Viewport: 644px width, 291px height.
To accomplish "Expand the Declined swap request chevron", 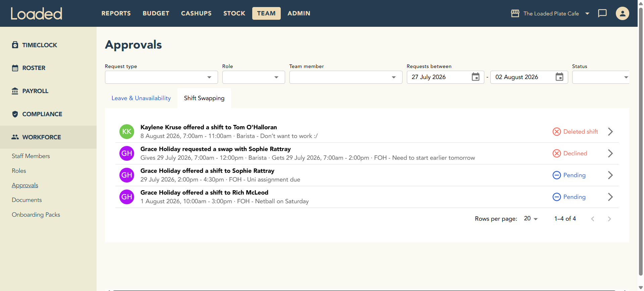I will click(610, 153).
